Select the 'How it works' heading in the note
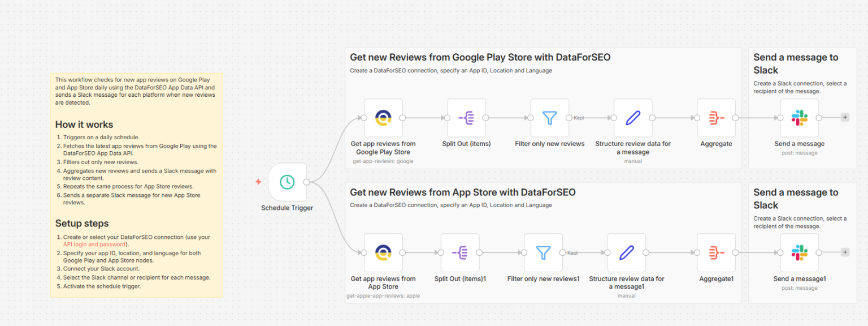 click(x=84, y=125)
